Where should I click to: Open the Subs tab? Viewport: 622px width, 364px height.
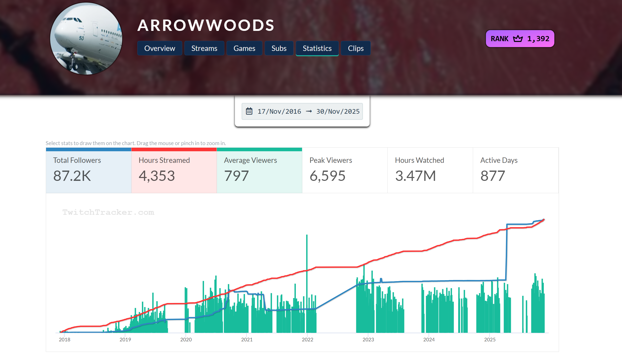point(279,48)
